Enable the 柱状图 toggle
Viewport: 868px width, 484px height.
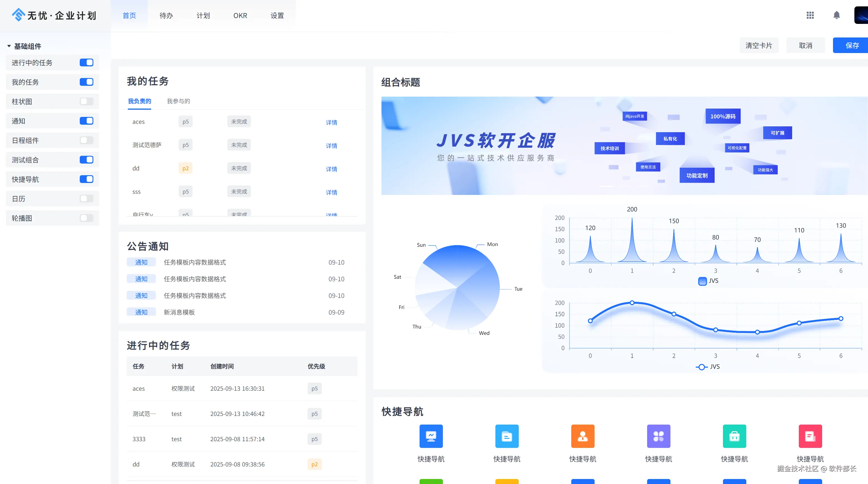pos(87,101)
